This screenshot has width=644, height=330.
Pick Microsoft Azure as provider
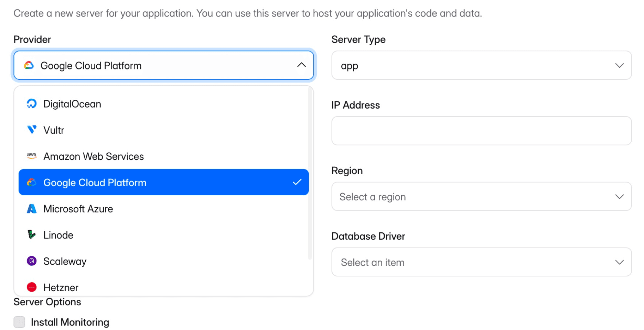point(78,209)
